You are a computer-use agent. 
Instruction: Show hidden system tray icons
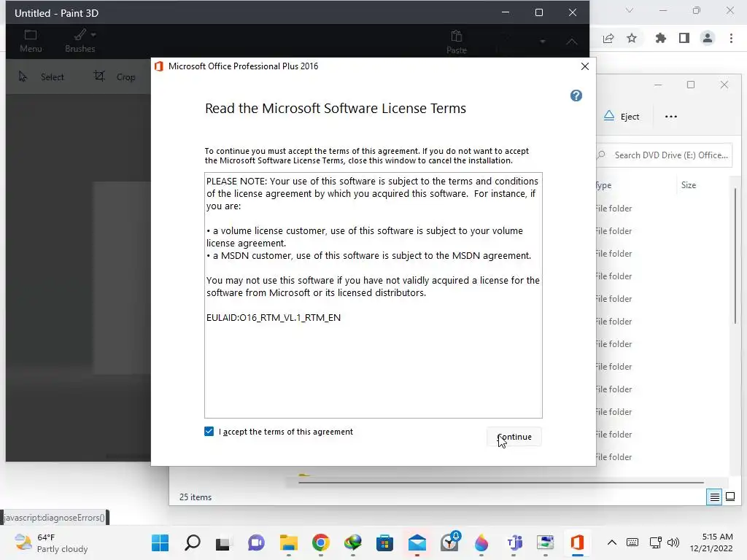pyautogui.click(x=612, y=542)
